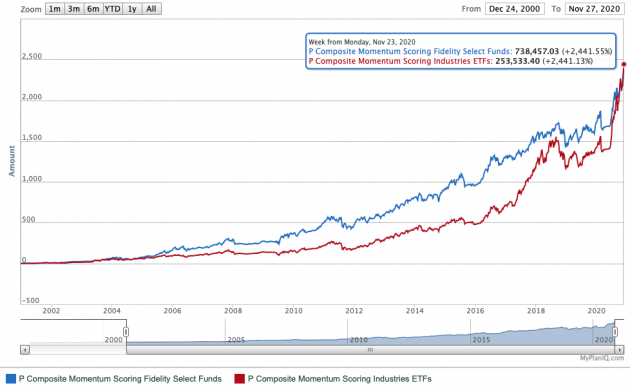Grab the left navigator range handle
The image size is (630, 390).
click(126, 332)
